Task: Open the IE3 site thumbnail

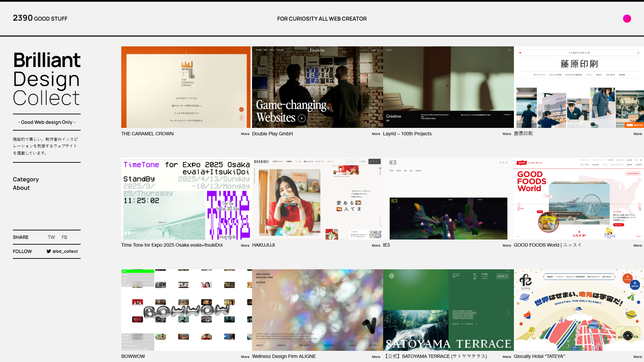Action: click(449, 199)
